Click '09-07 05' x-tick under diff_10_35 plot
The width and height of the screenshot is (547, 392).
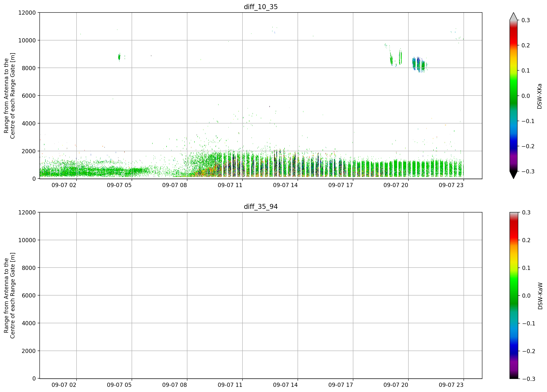point(119,185)
